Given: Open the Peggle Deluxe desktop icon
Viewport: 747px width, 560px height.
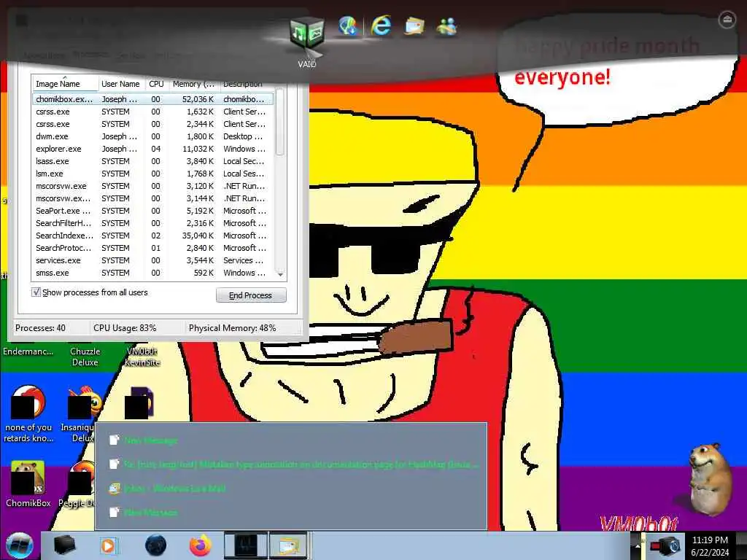Looking at the screenshot, I should [79, 484].
